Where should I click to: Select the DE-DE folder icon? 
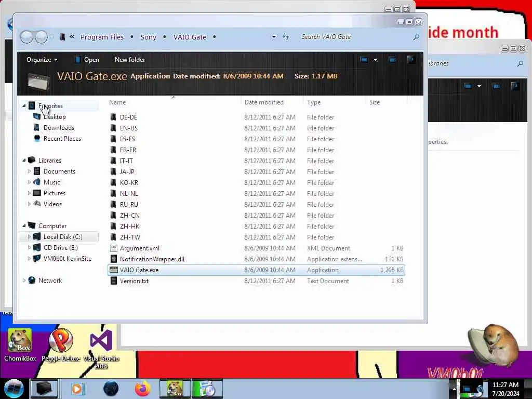point(113,117)
